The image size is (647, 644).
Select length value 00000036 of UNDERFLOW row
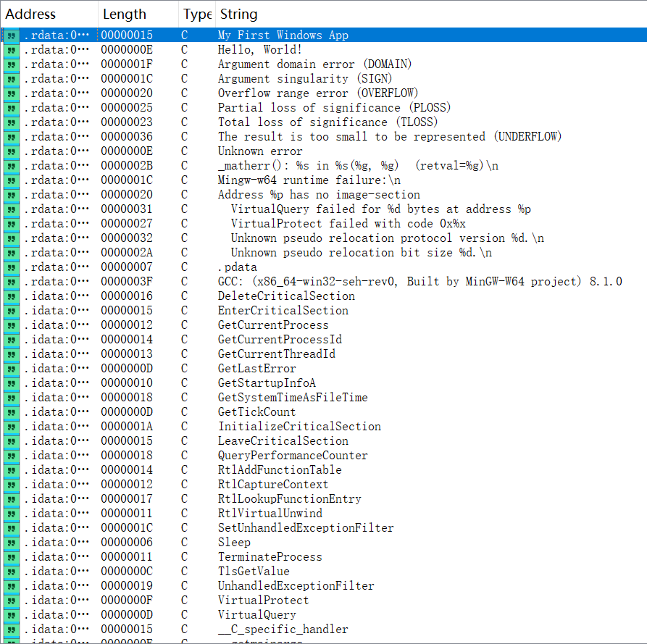(x=127, y=137)
